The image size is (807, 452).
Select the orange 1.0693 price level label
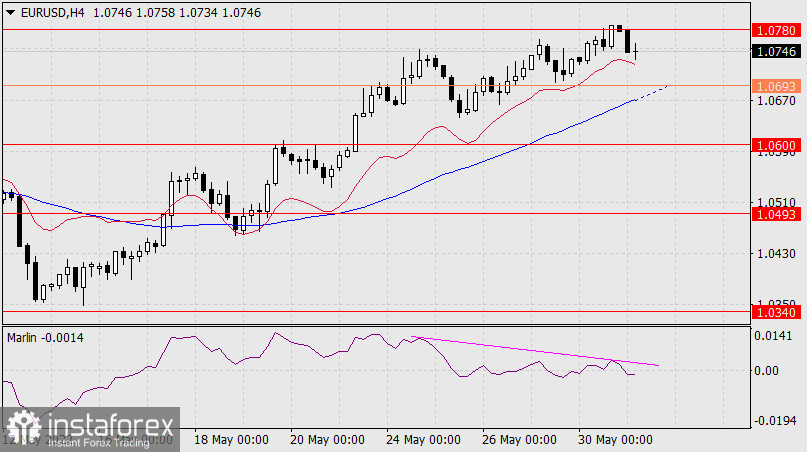[x=777, y=86]
